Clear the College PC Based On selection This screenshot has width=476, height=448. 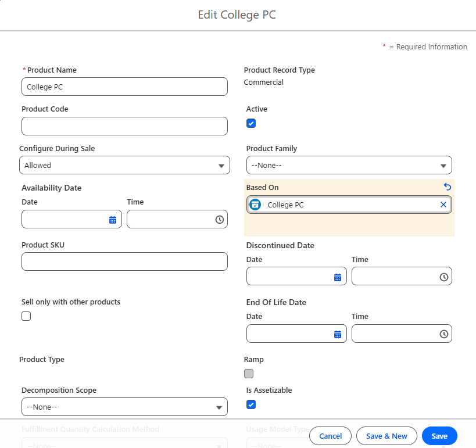coord(443,205)
